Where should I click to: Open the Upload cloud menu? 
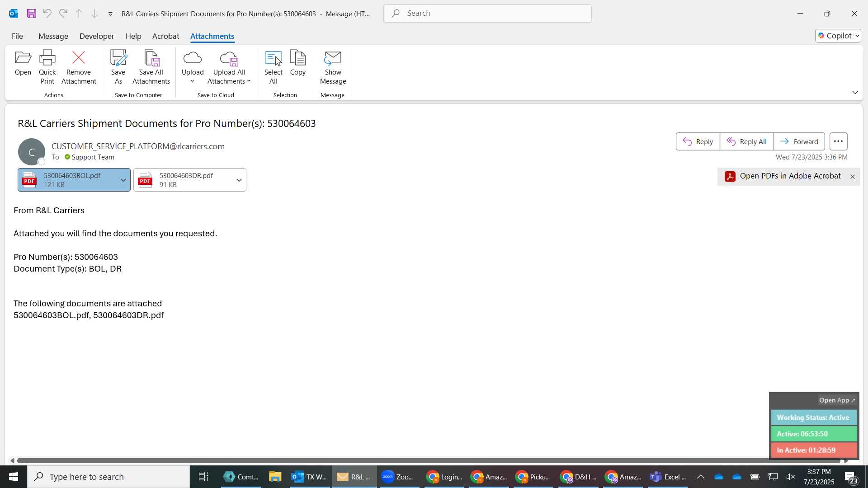pos(193,67)
